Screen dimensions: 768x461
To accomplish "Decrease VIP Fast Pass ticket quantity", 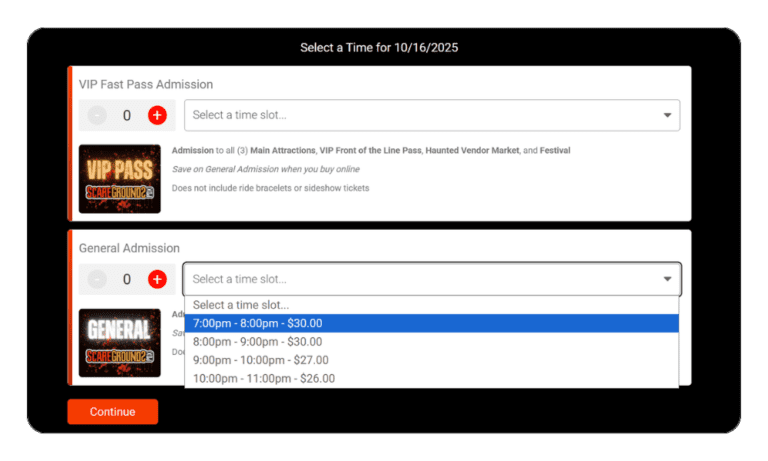I will [97, 115].
